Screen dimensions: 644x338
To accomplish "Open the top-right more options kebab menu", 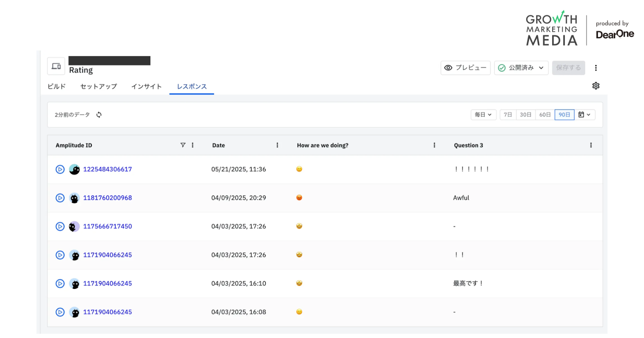I will click(x=596, y=68).
